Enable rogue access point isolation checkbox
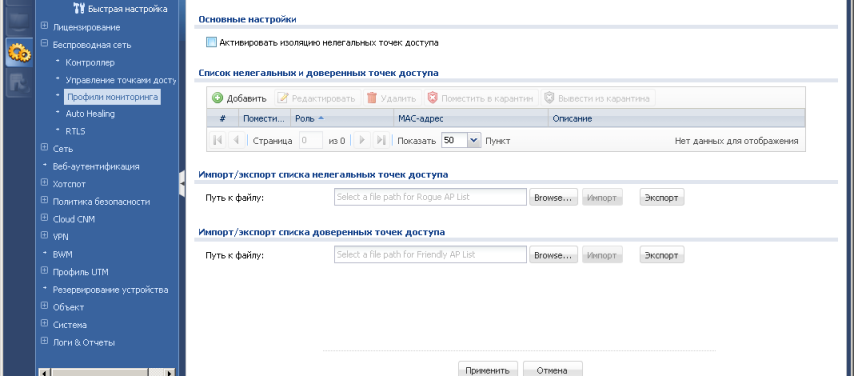 [211, 42]
